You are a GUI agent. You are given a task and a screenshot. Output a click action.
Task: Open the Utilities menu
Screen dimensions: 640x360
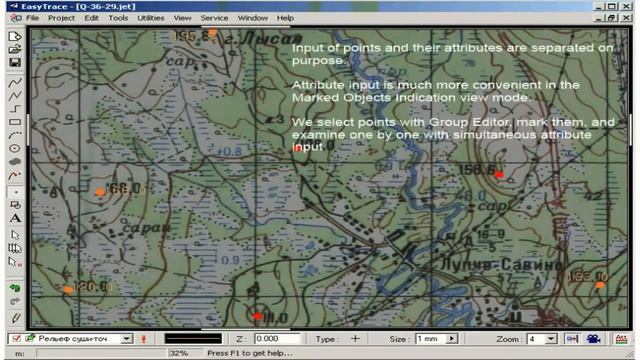151,18
